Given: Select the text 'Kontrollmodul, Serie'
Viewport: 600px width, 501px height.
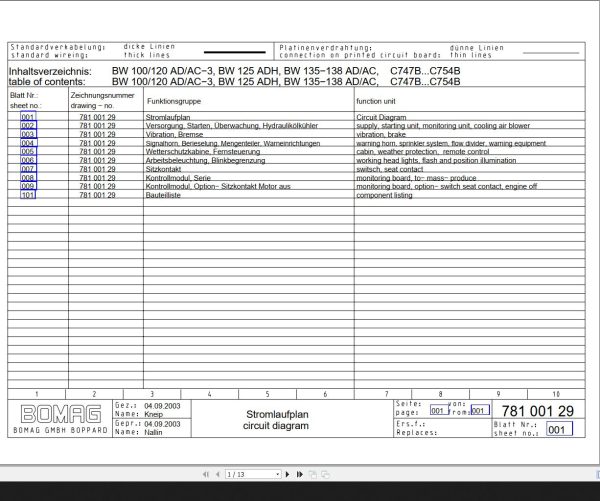Looking at the screenshot, I should pos(178,178).
